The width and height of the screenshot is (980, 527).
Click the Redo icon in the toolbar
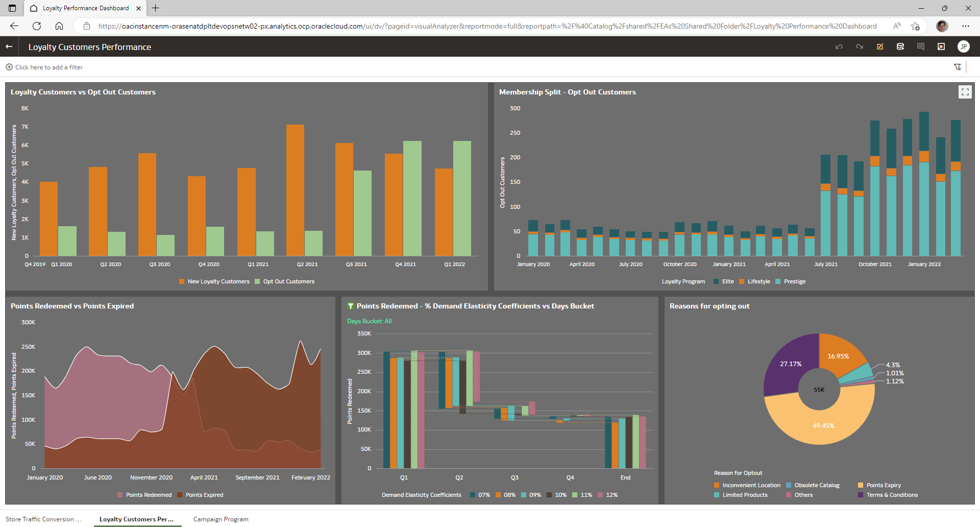pos(860,46)
